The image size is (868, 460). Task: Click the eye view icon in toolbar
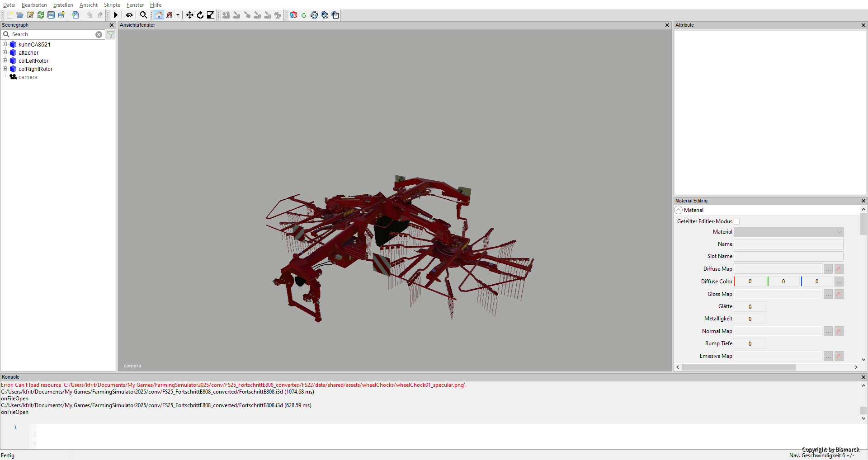pyautogui.click(x=129, y=15)
